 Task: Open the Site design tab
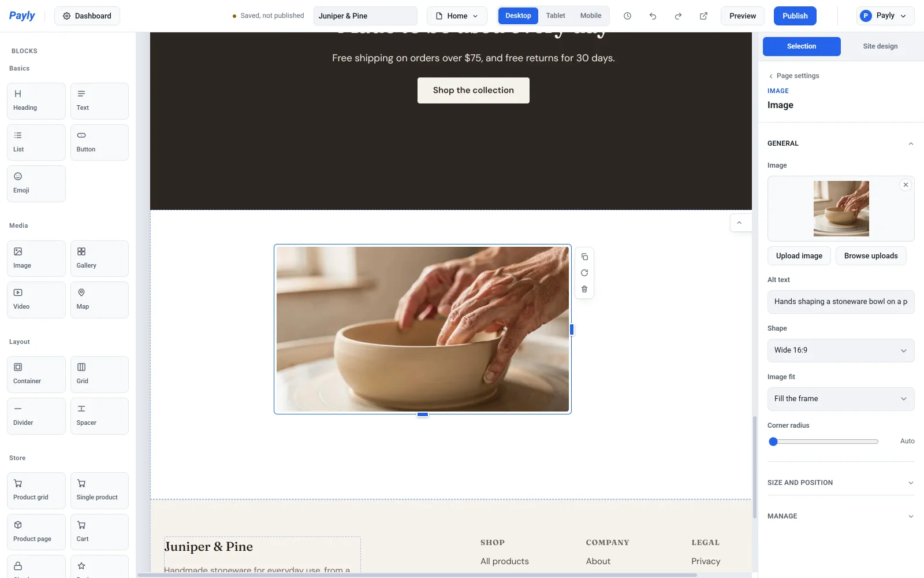pyautogui.click(x=880, y=46)
